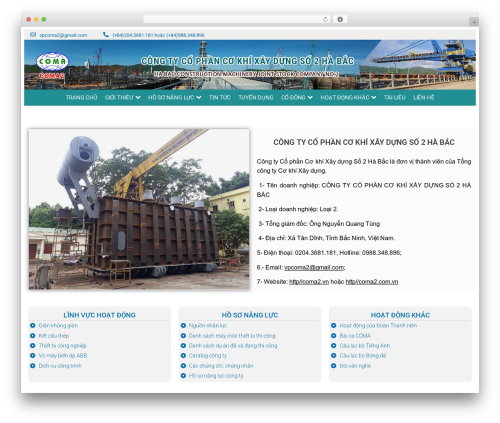This screenshot has height=423, width=500.
Task: Open Bài ca COMA link
Action: (355, 336)
